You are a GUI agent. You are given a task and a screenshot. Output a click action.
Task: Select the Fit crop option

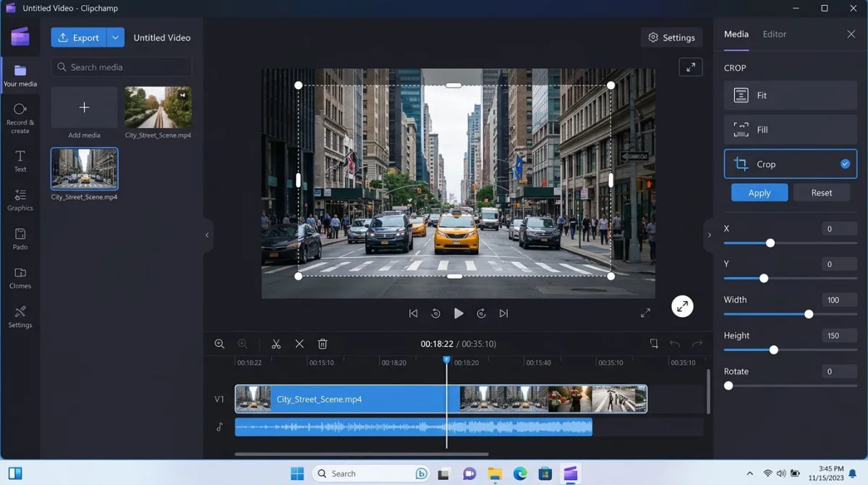point(791,95)
